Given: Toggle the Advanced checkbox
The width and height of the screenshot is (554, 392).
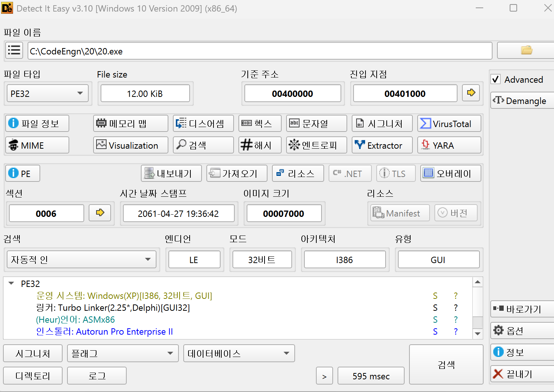Looking at the screenshot, I should click(x=496, y=79).
